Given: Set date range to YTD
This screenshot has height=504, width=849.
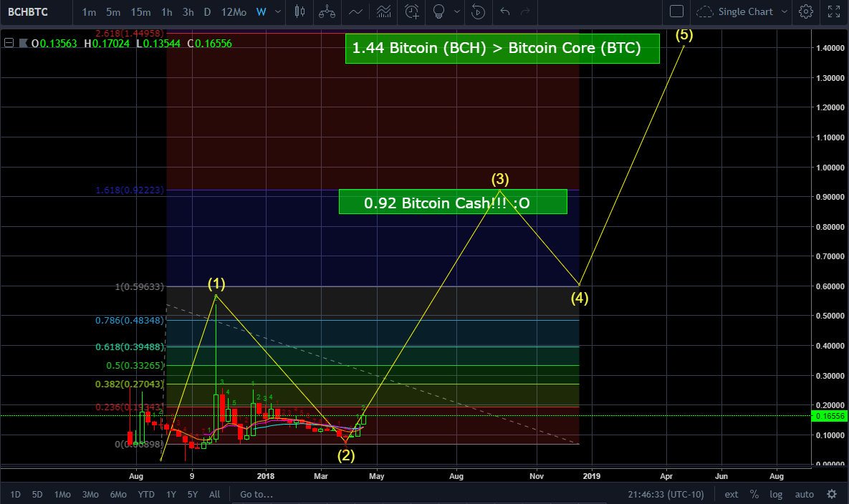Looking at the screenshot, I should tap(146, 494).
